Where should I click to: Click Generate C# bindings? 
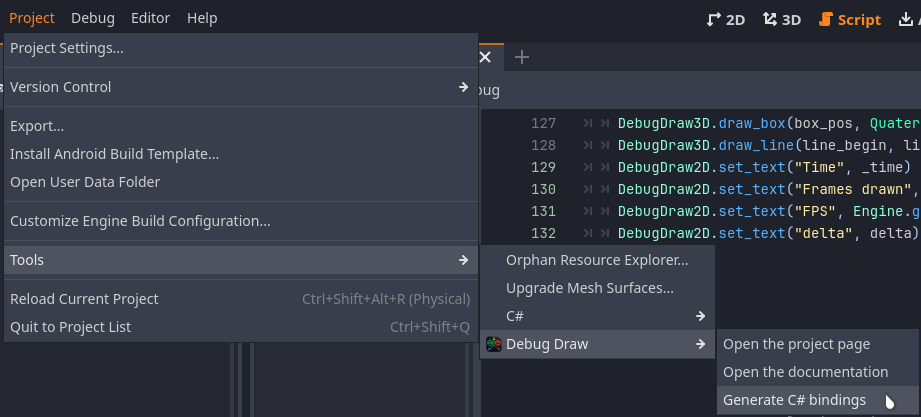click(794, 400)
